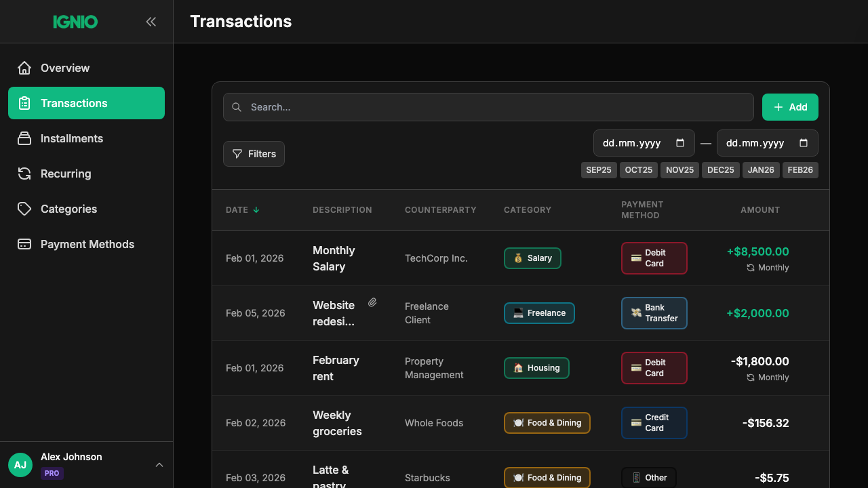The width and height of the screenshot is (868, 488).
Task: Click the Installments stack icon
Action: click(24, 138)
